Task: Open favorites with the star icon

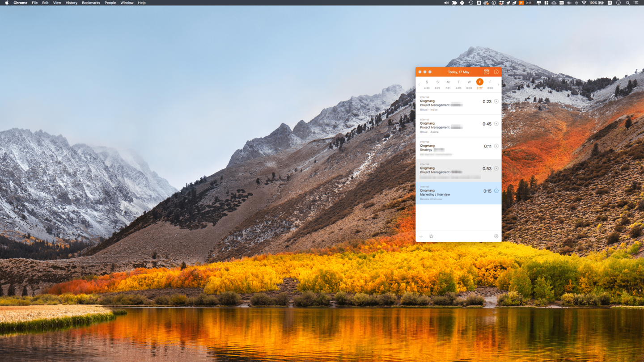Action: point(431,236)
